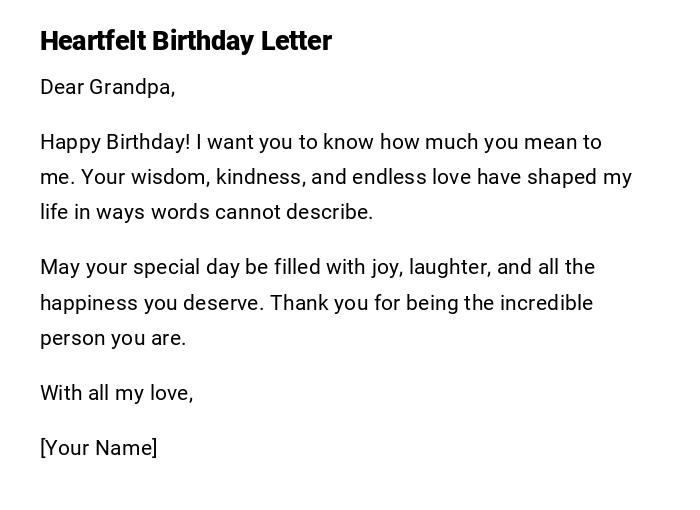Viewport: 700px width, 510px height.
Task: Click the word "kindness" in the letter
Action: pos(262,177)
